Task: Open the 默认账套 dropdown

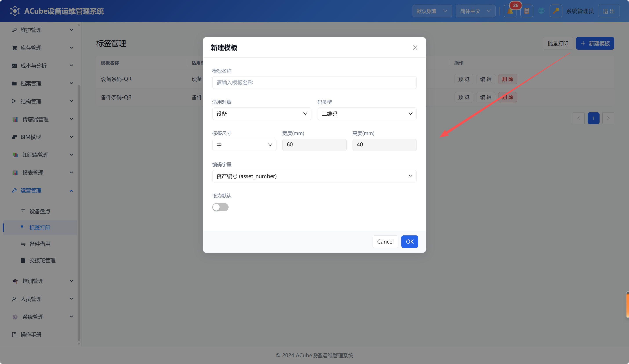Action: 432,11
